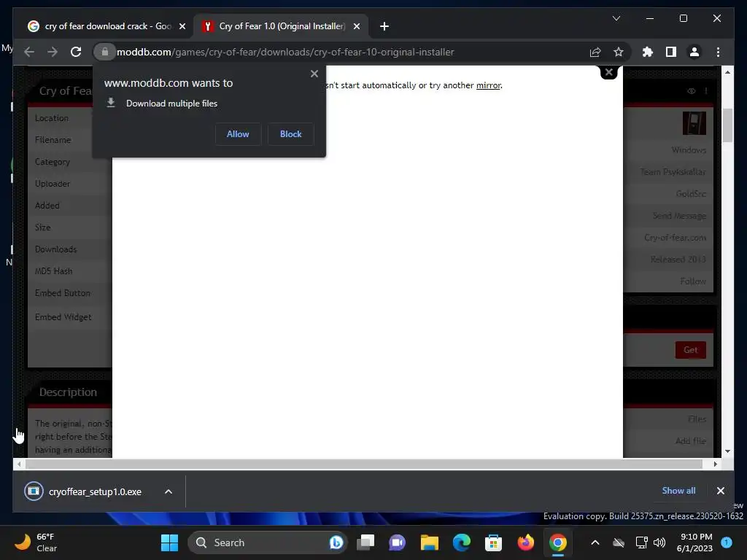Dismiss the download permission popup
The width and height of the screenshot is (747, 560).
click(314, 74)
